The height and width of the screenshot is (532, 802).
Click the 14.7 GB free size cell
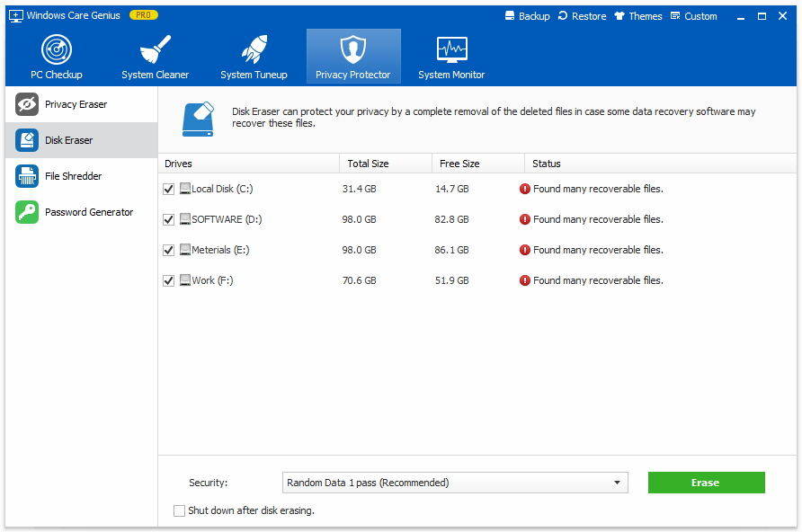(451, 189)
